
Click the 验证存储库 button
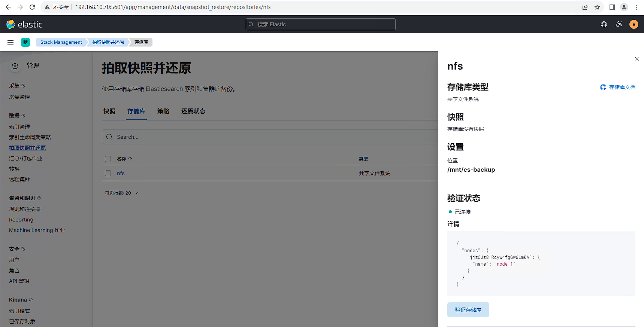(x=468, y=310)
